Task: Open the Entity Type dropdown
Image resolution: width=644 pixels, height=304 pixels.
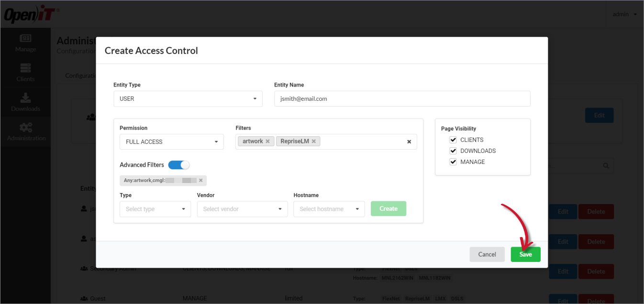Action: click(x=188, y=98)
